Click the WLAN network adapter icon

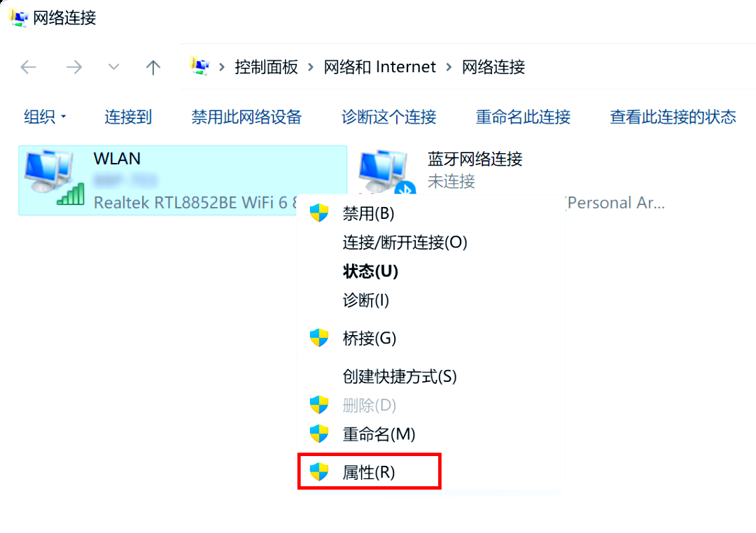(x=53, y=178)
